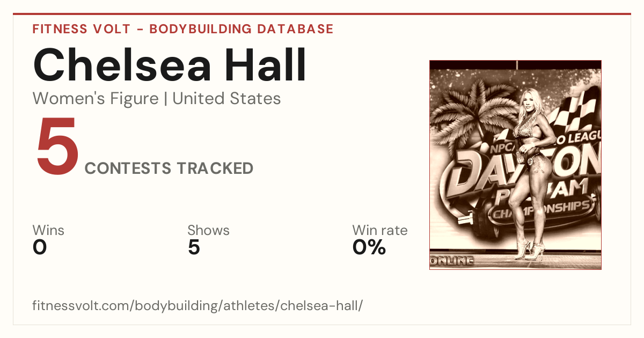644x338 pixels.
Task: Select the CONTESTS TRACKED label
Action: click(x=169, y=168)
